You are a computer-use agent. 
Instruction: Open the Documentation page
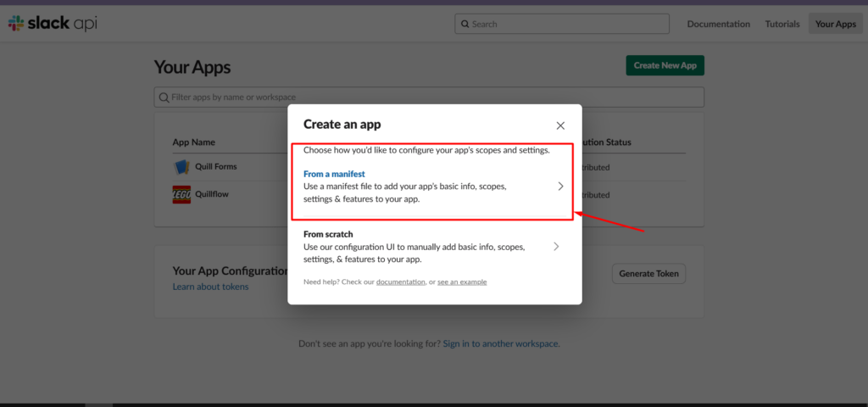point(719,24)
